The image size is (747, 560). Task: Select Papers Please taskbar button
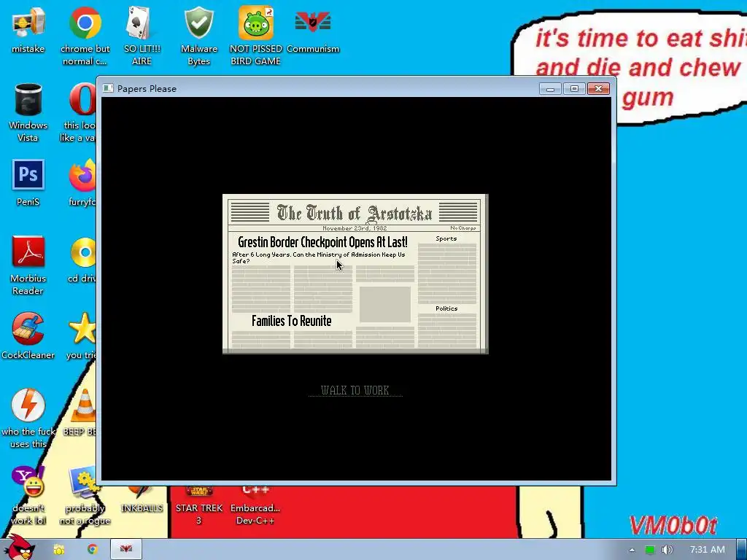126,550
